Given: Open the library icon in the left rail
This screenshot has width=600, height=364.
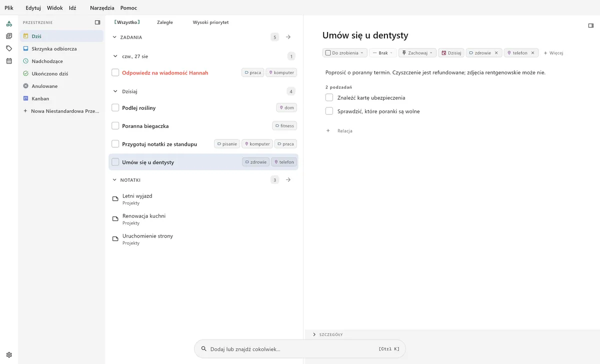Looking at the screenshot, I should tap(9, 36).
